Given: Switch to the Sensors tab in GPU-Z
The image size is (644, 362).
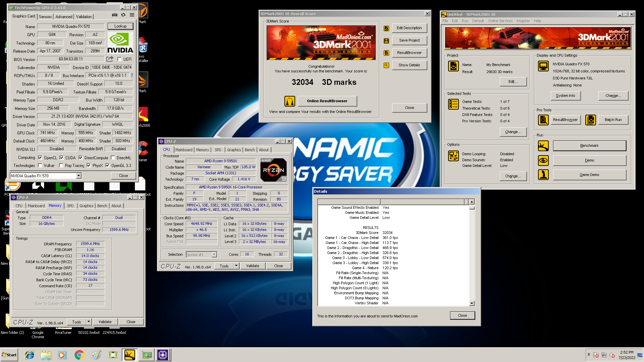Looking at the screenshot, I should [x=45, y=17].
